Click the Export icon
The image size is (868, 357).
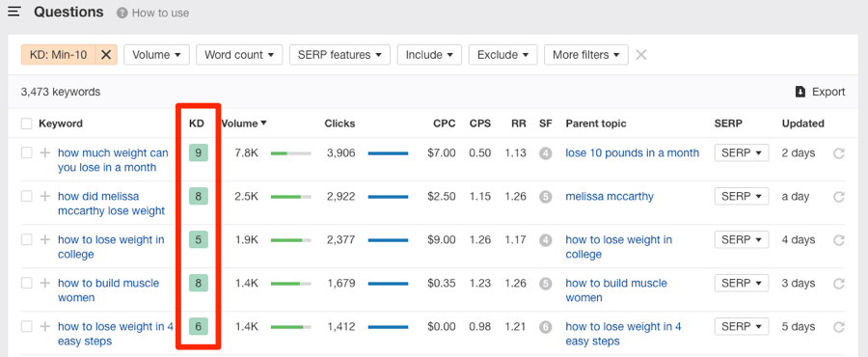pos(800,92)
